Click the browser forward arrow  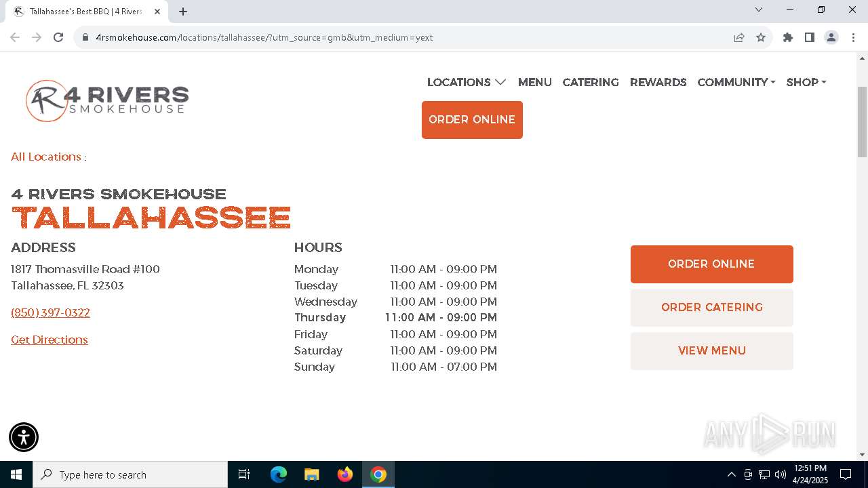[x=37, y=37]
